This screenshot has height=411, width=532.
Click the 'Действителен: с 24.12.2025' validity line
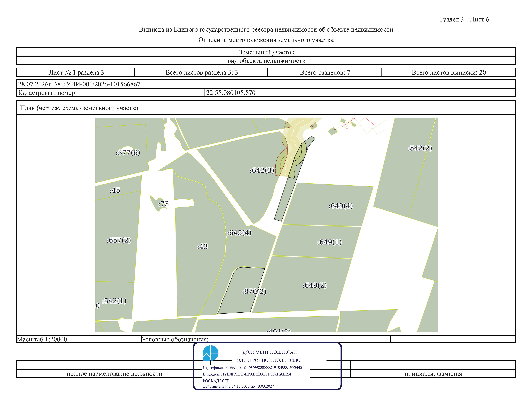(238, 386)
